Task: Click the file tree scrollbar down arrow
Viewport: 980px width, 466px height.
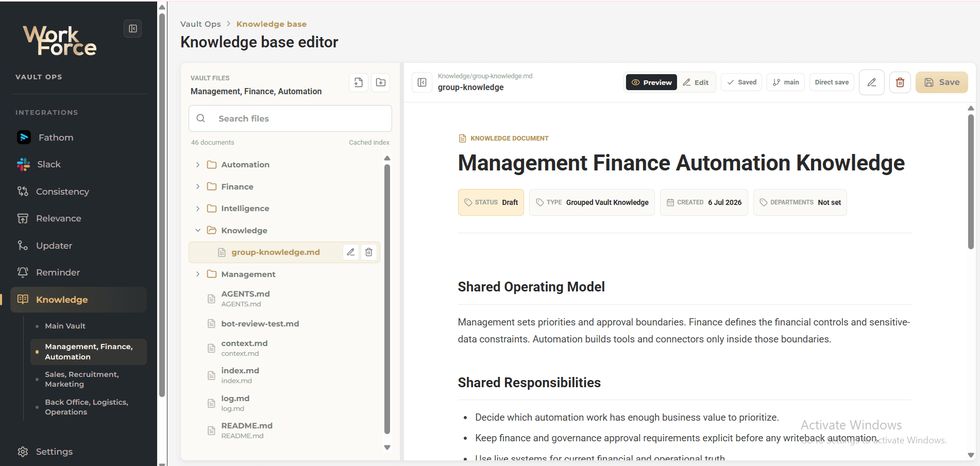Action: (x=387, y=447)
